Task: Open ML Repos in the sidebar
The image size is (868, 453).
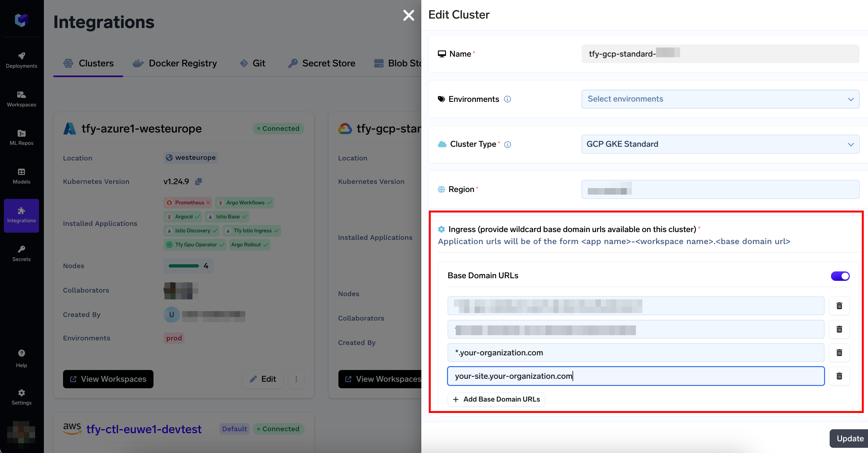Action: pos(21,137)
